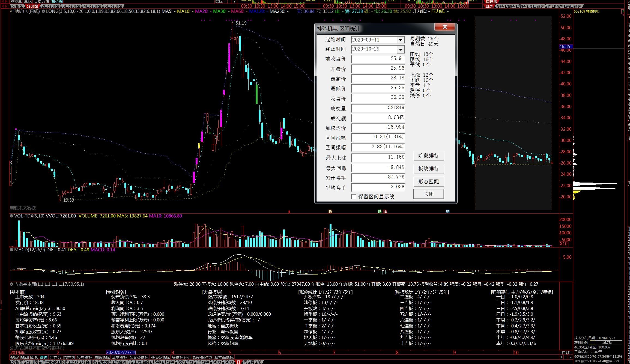Click the 量比 tab at top
The image size is (630, 364).
pyautogui.click(x=28, y=2)
